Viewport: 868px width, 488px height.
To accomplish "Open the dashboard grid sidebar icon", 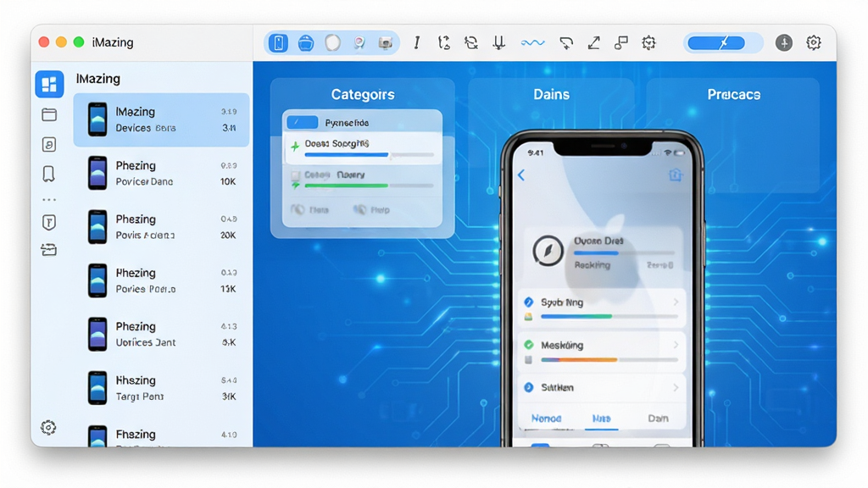I will (x=49, y=84).
